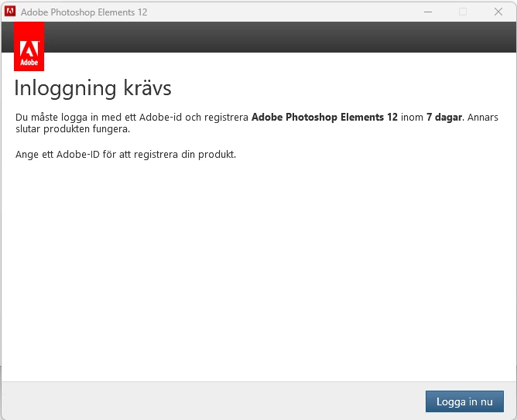Close the Adobe Photoshop Elements 12 dialog
The image size is (517, 420).
click(498, 12)
